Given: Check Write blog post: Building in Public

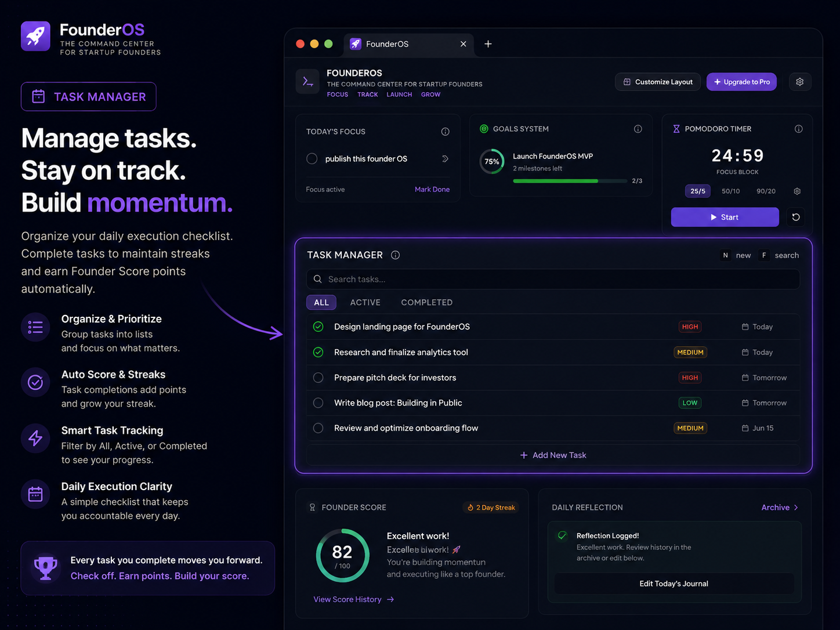Looking at the screenshot, I should [x=318, y=403].
